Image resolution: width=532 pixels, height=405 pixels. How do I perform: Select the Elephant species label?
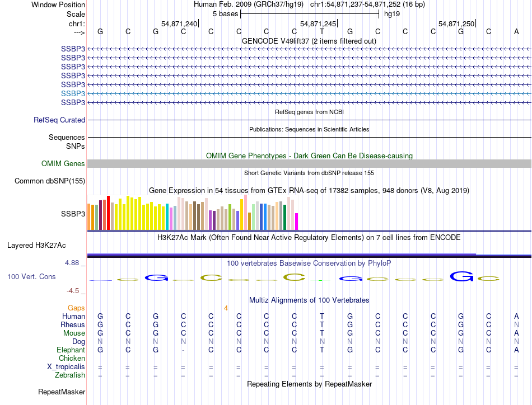(71, 350)
